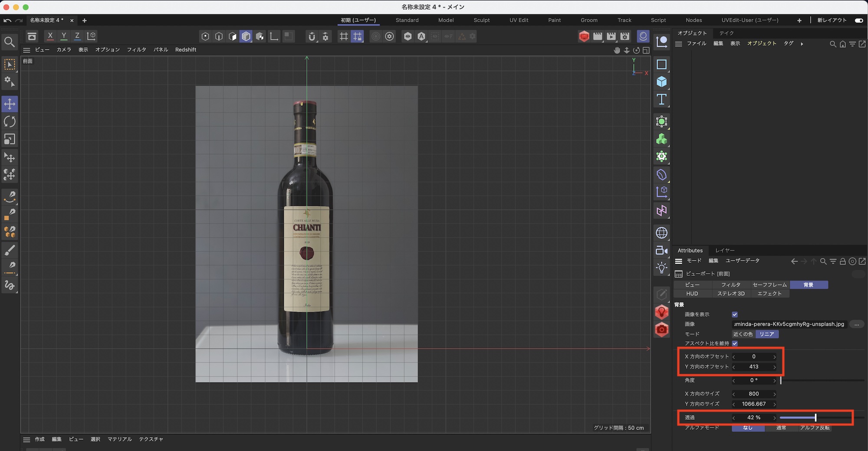This screenshot has width=868, height=451.
Task: Open the カメラ viewport menu
Action: pos(64,50)
